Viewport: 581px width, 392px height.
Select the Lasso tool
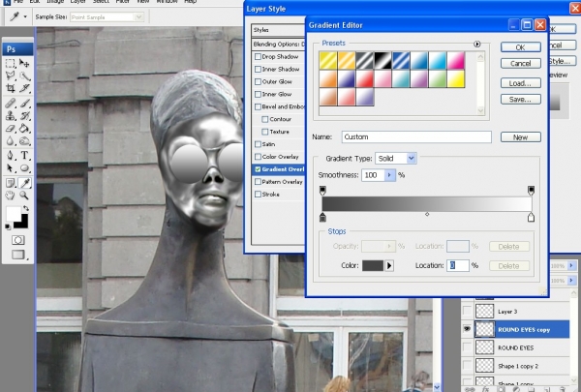click(11, 75)
